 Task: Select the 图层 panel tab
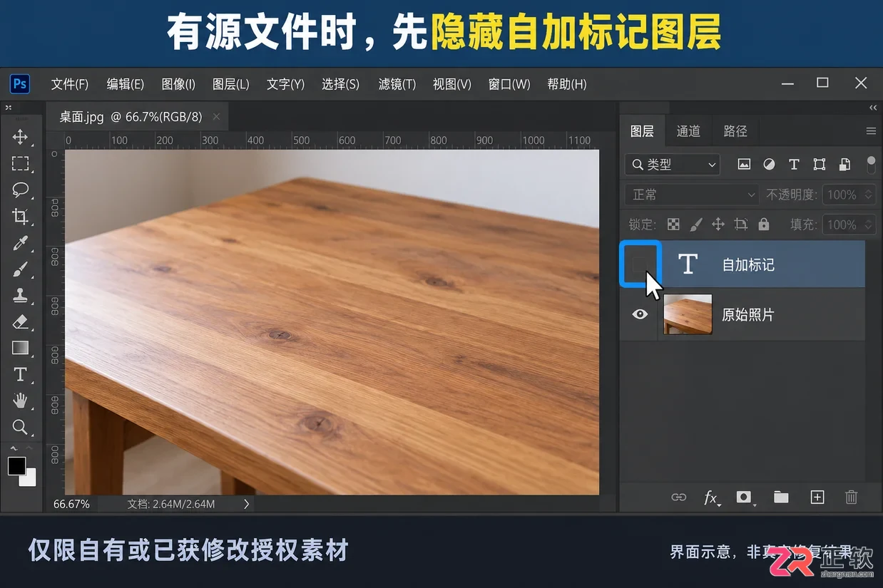point(642,131)
